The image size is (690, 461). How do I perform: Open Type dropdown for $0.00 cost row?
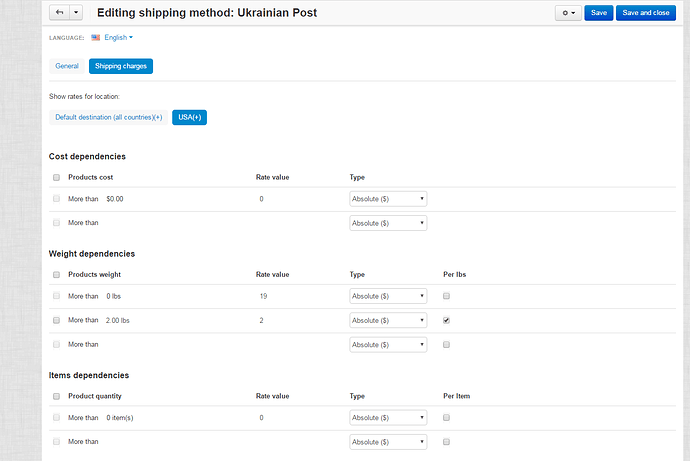coord(388,199)
